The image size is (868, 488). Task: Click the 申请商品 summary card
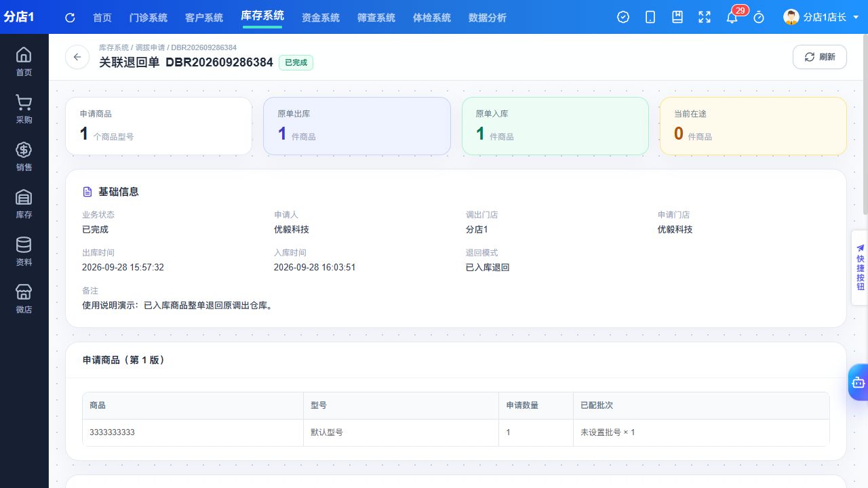(159, 126)
